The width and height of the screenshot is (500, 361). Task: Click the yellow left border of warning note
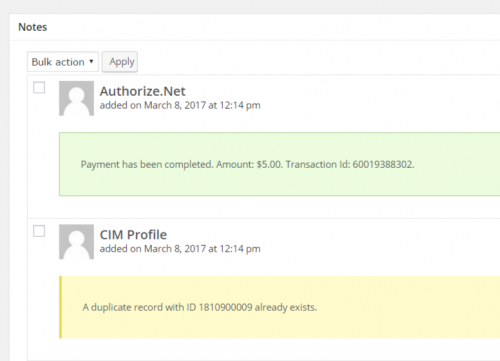coord(60,307)
